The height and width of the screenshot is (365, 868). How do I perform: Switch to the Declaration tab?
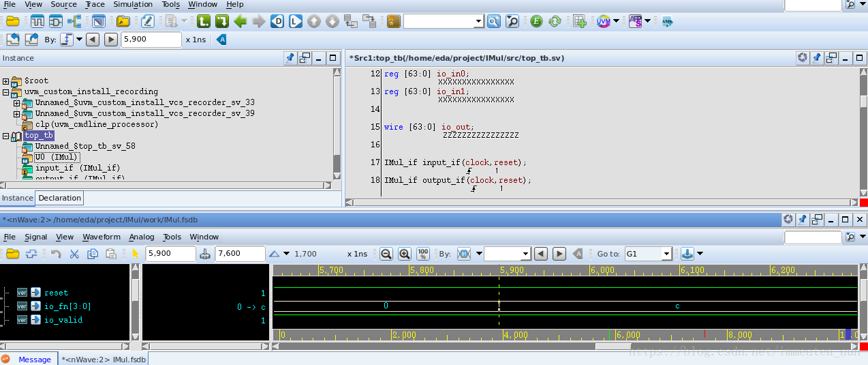59,198
